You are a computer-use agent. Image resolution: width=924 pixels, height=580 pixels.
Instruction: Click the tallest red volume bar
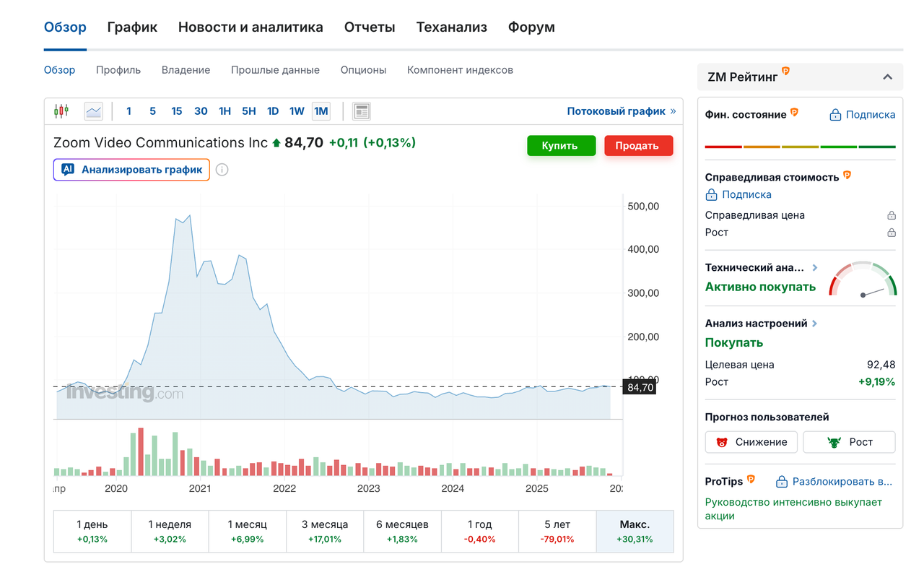point(141,452)
